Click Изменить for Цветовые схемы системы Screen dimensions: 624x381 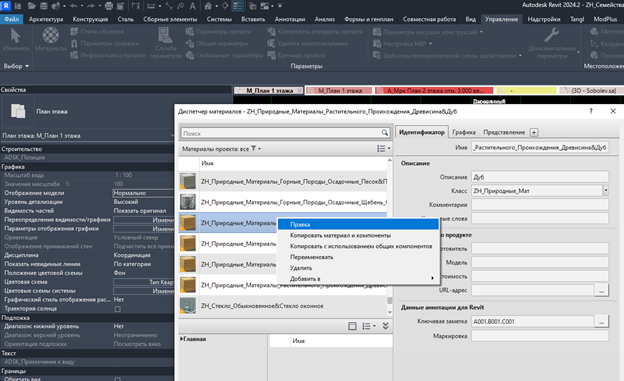point(144,291)
